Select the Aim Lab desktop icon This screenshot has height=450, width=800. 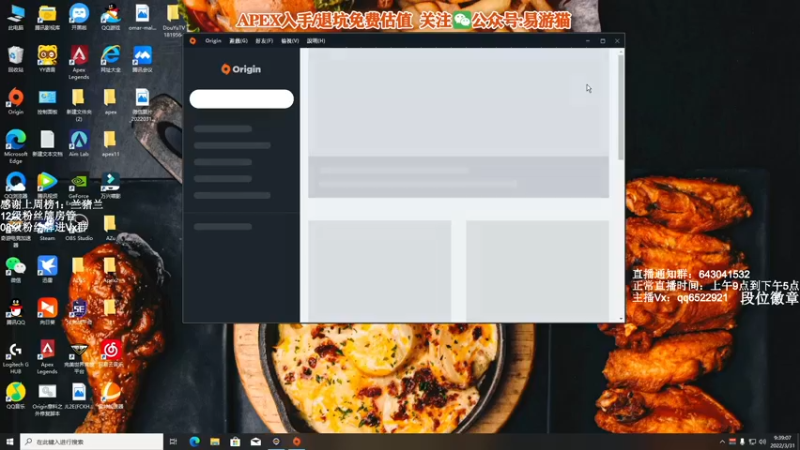point(79,143)
